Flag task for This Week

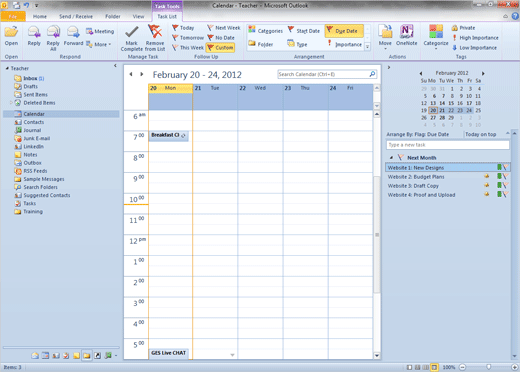[188, 48]
